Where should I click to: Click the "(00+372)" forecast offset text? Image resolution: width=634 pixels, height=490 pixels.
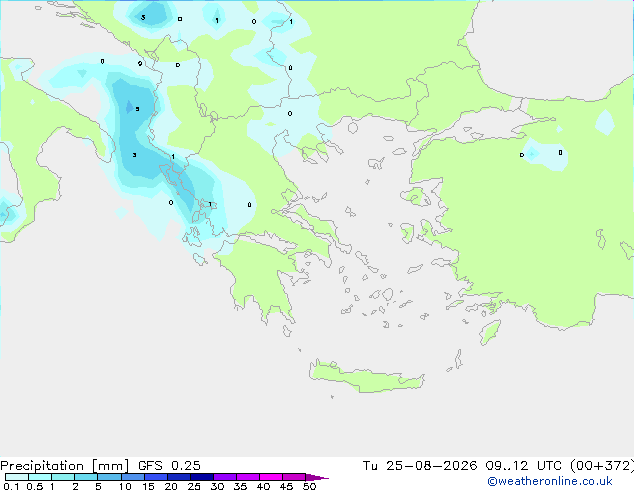click(602, 466)
